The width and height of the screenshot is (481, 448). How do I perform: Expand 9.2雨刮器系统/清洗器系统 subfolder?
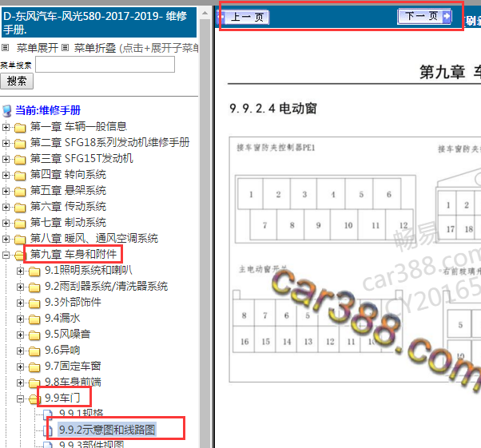coord(20,287)
